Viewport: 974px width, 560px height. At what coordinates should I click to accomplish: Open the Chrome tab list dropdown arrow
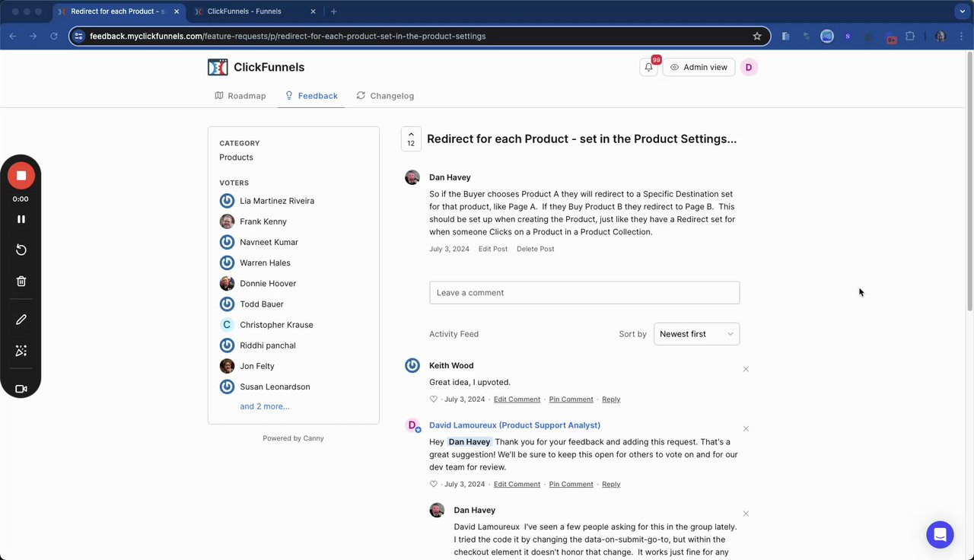tap(962, 11)
